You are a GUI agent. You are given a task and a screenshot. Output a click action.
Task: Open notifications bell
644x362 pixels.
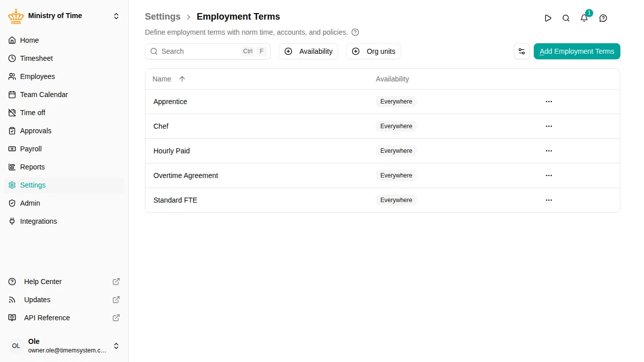pyautogui.click(x=584, y=18)
